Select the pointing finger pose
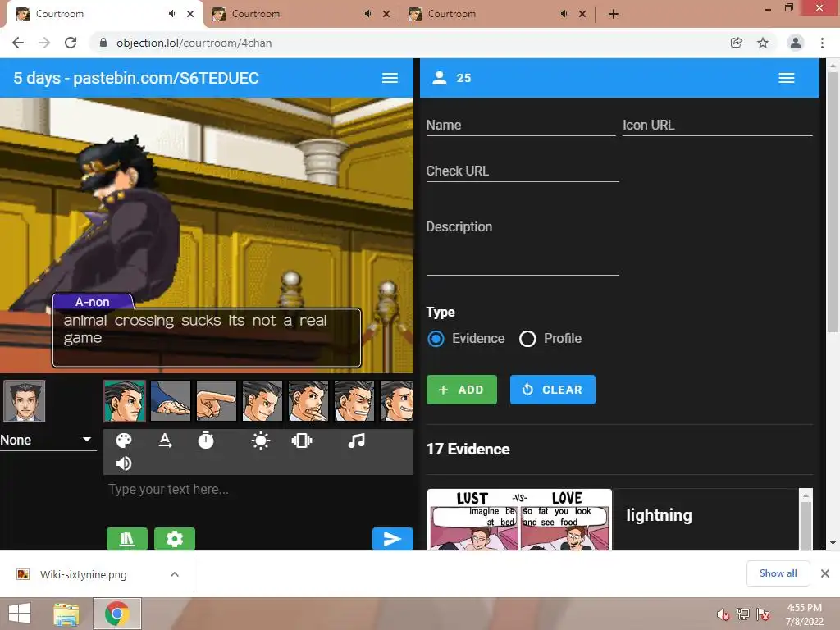The width and height of the screenshot is (840, 630). (x=217, y=400)
